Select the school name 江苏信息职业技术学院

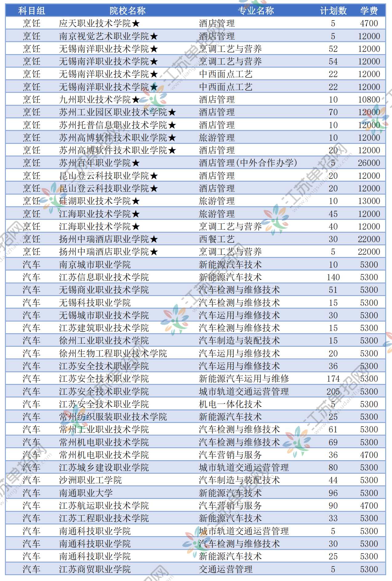tap(104, 277)
